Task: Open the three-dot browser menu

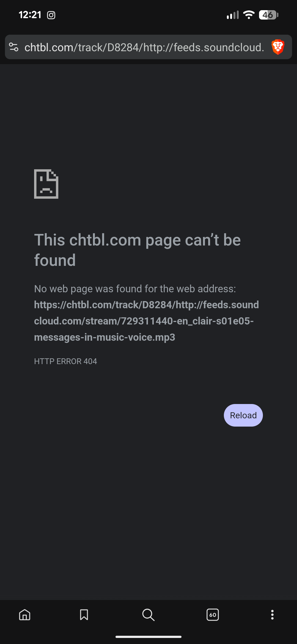Action: point(272,615)
